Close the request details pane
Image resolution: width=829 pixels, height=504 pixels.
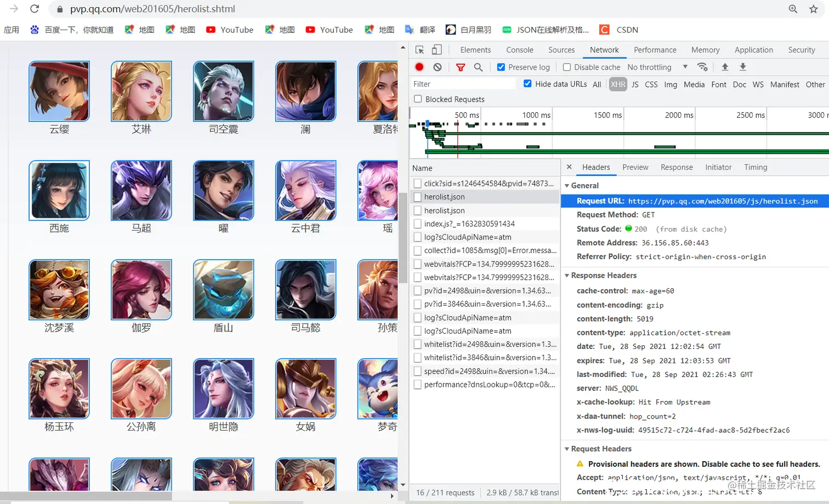[x=569, y=167]
